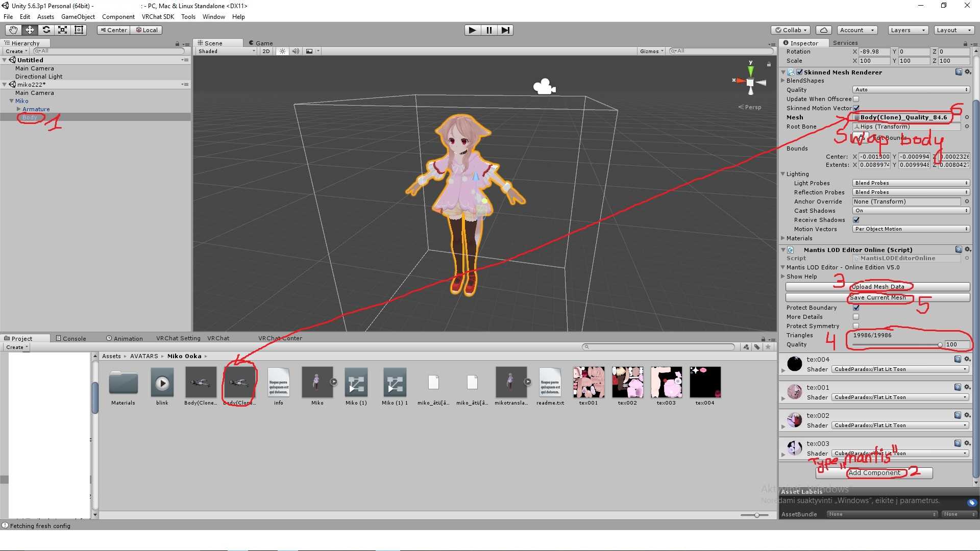Select the Rotate tool
The height and width of the screenshot is (551, 980).
(46, 30)
